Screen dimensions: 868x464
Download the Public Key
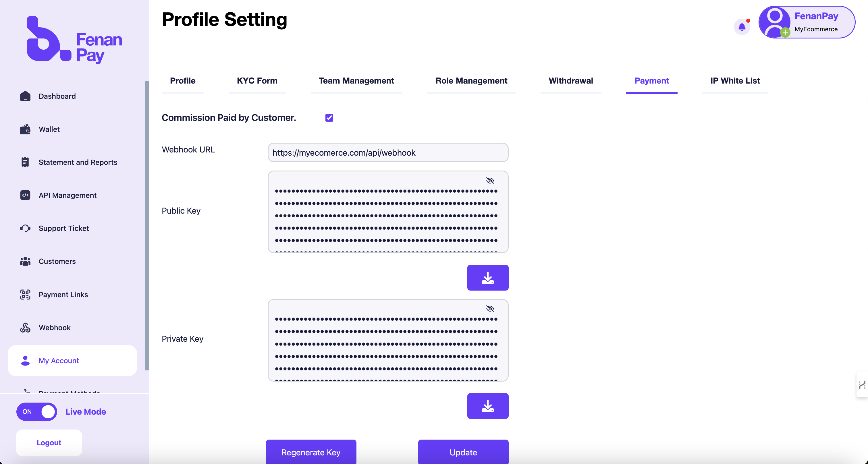(488, 277)
